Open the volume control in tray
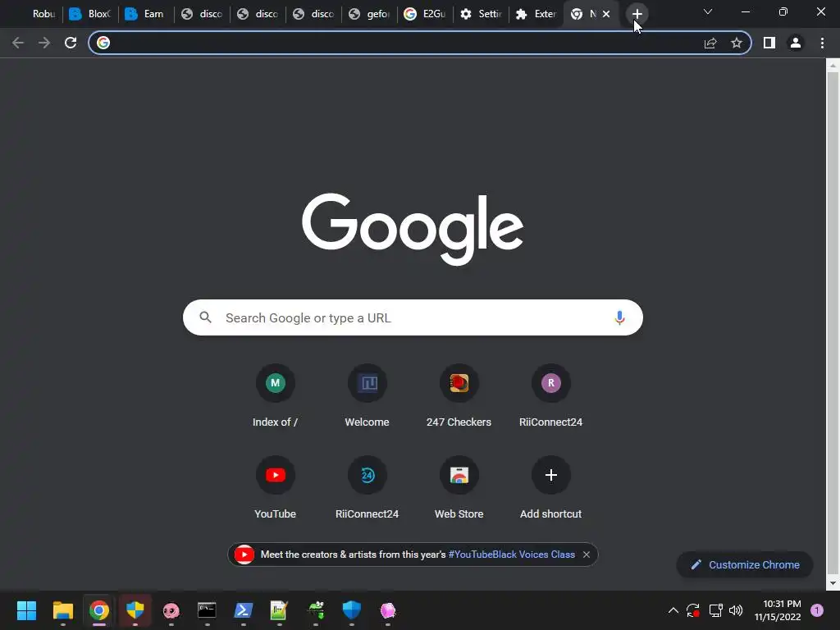 [x=736, y=610]
